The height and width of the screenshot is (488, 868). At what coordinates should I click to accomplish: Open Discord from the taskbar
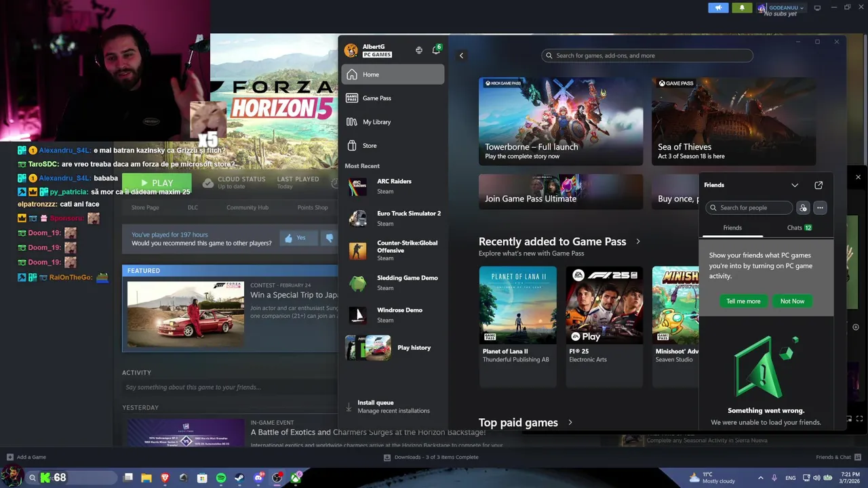click(258, 478)
